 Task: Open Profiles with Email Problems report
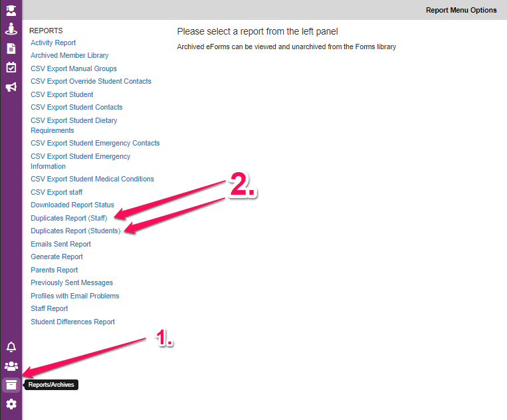(x=74, y=296)
